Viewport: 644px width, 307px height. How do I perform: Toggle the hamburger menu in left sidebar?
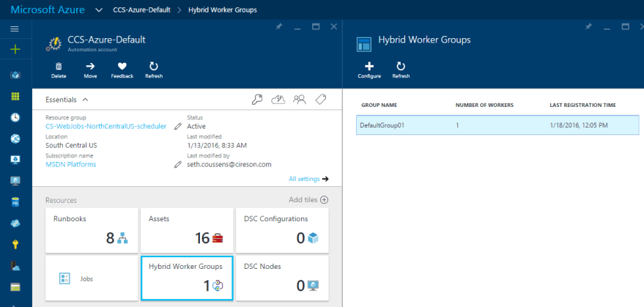pos(15,29)
